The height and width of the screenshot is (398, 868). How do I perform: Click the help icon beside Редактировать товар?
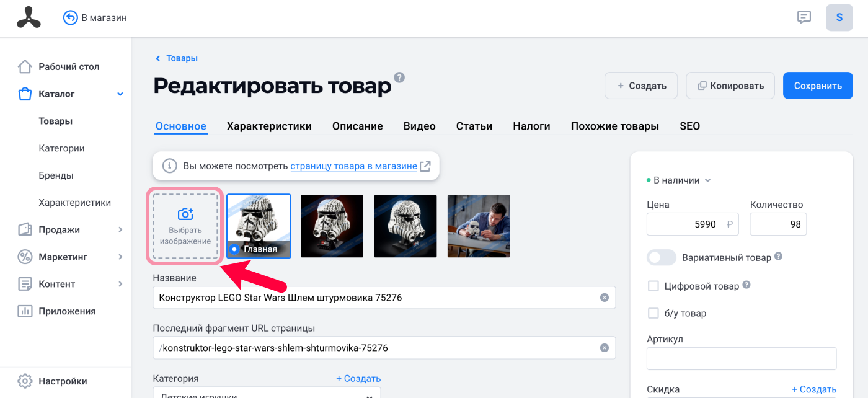point(400,77)
